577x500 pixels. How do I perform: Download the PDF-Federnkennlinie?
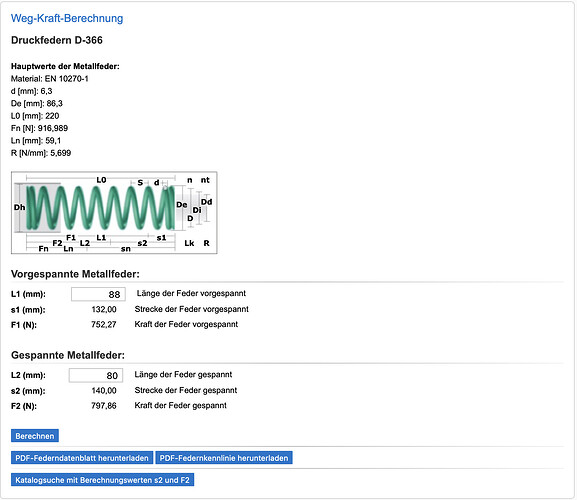224,458
